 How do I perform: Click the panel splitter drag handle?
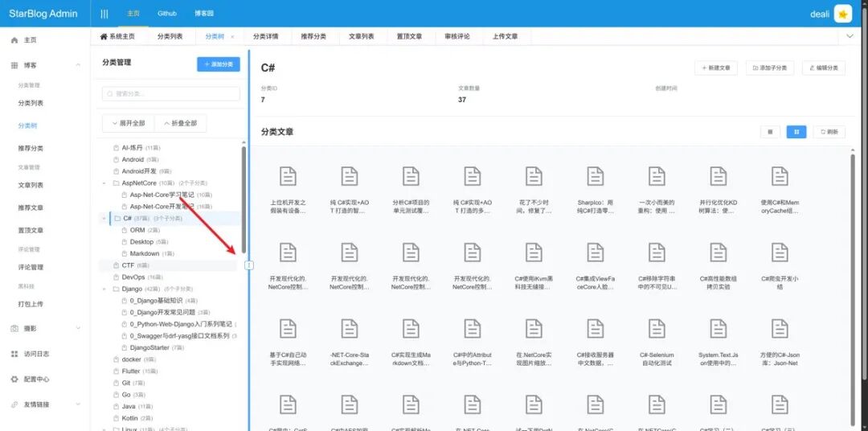click(249, 265)
